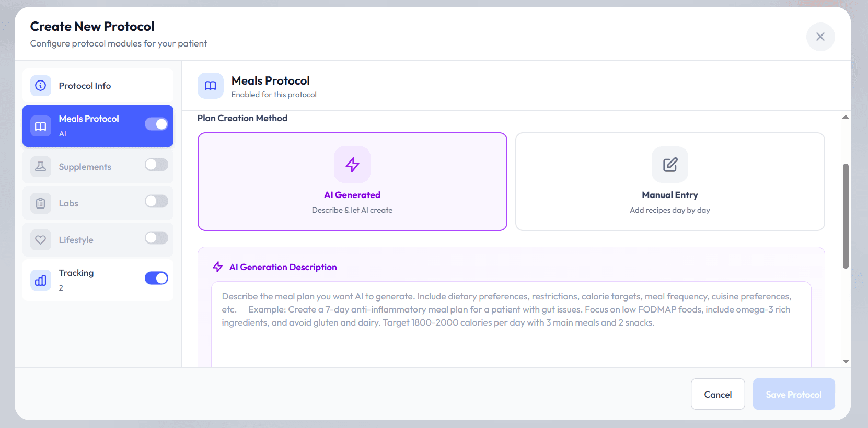Click the Protocol Info circled-i icon
Image resolution: width=868 pixels, height=428 pixels.
point(40,85)
